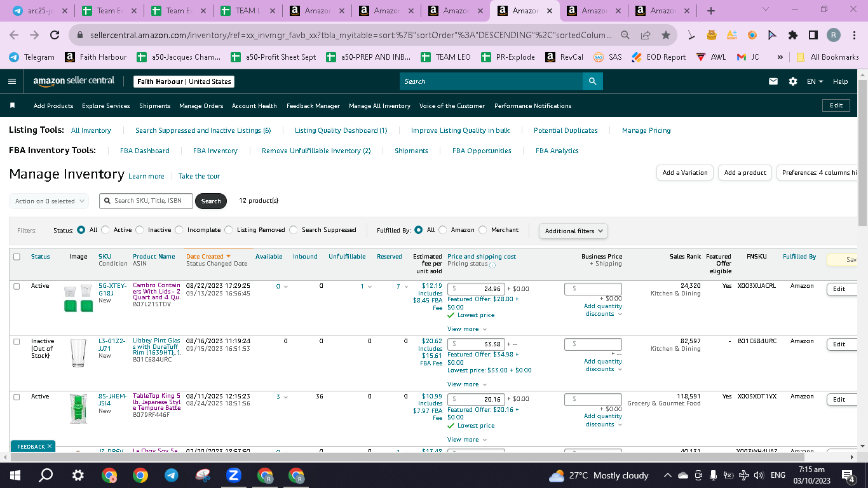Click the Add a product button
This screenshot has width=868, height=488.
(745, 173)
